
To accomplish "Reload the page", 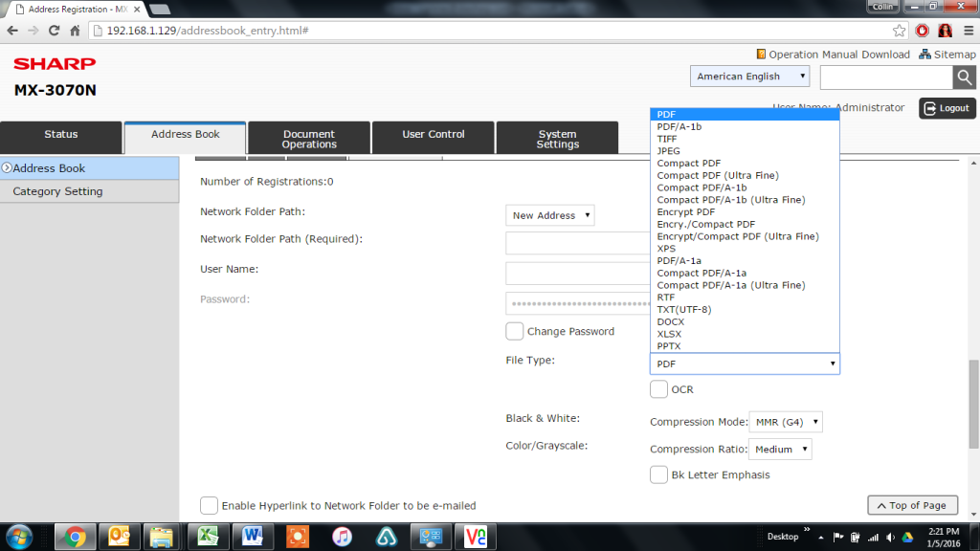I will pos(54,30).
